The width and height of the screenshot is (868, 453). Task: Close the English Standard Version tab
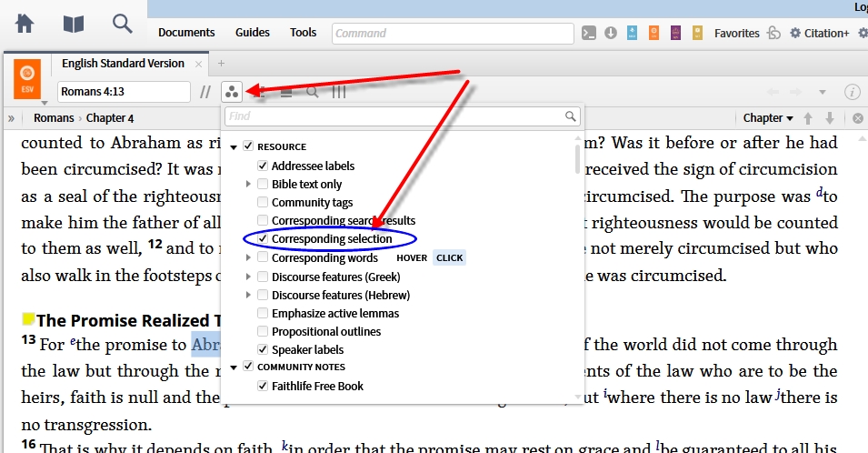click(199, 65)
